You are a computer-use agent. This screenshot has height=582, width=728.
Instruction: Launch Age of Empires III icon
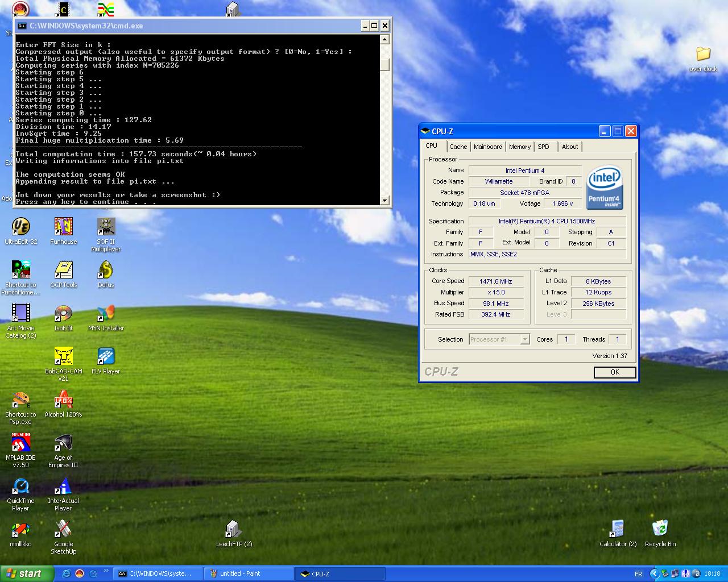(x=63, y=451)
